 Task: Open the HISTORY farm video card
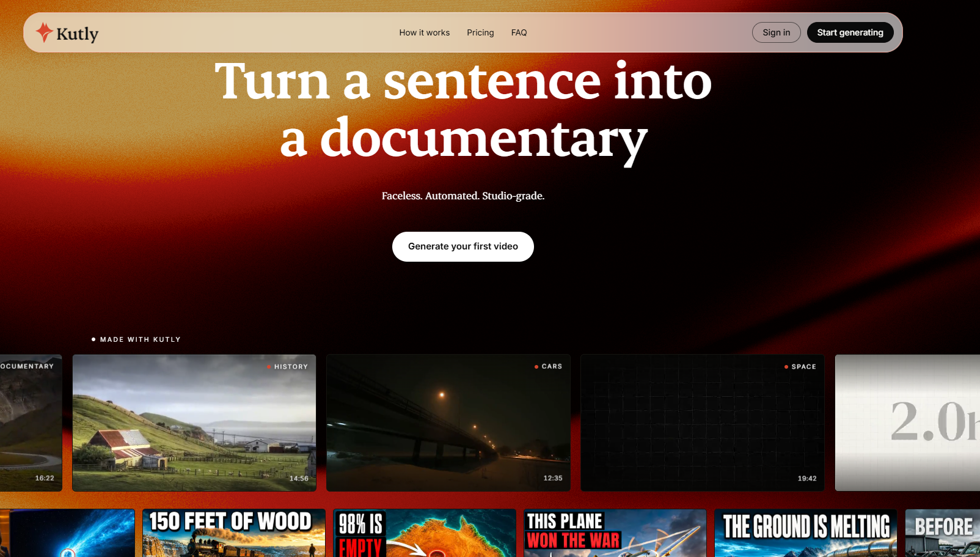coord(194,422)
